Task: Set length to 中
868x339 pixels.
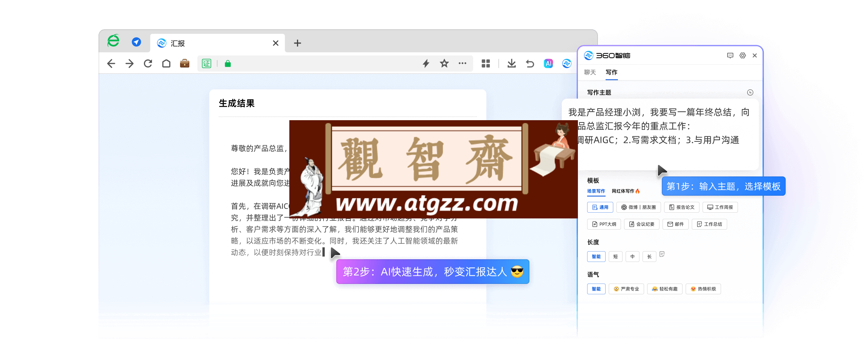Action: (x=633, y=257)
